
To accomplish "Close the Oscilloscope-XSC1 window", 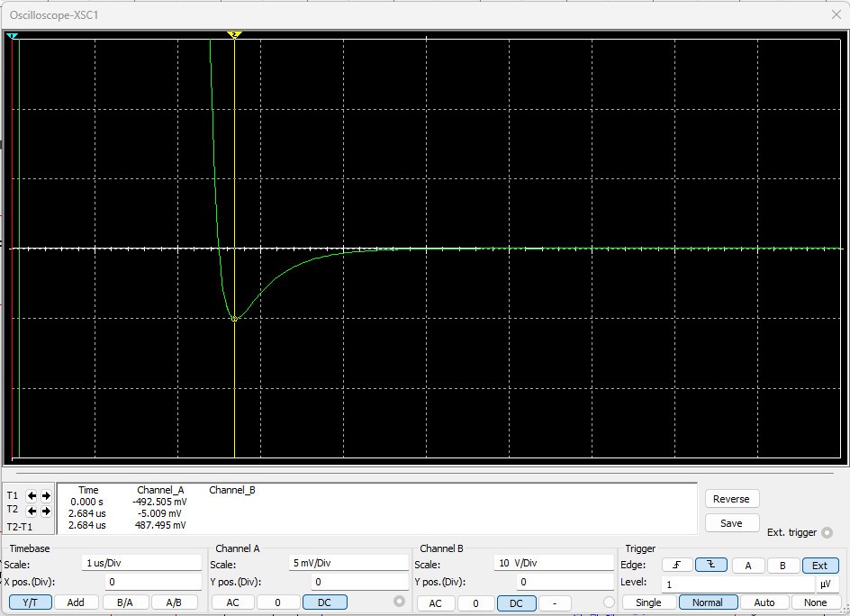I will tap(836, 14).
